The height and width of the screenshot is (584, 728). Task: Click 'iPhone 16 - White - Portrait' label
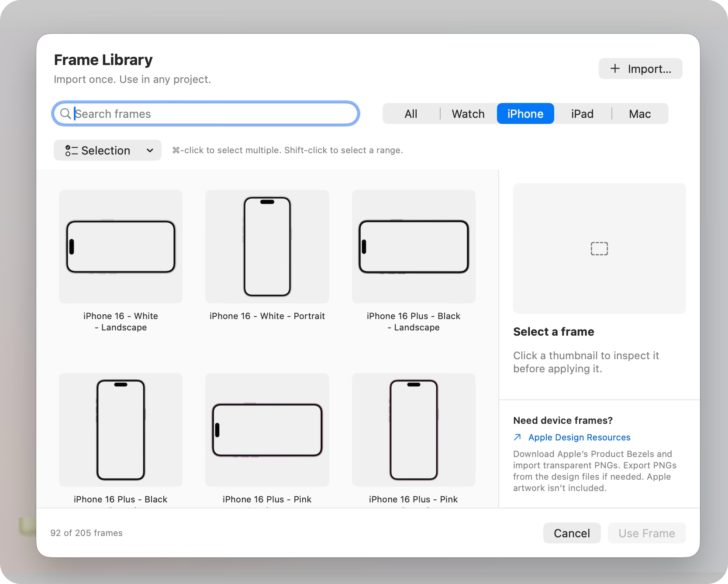click(267, 316)
